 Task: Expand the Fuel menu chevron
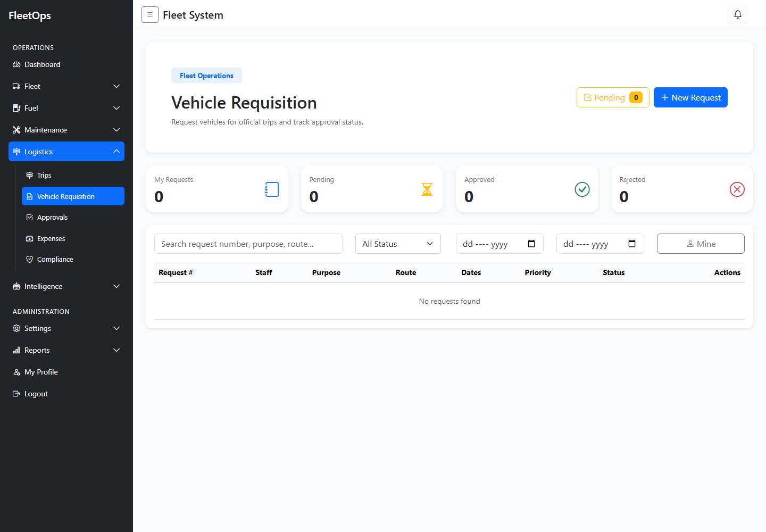pos(116,108)
